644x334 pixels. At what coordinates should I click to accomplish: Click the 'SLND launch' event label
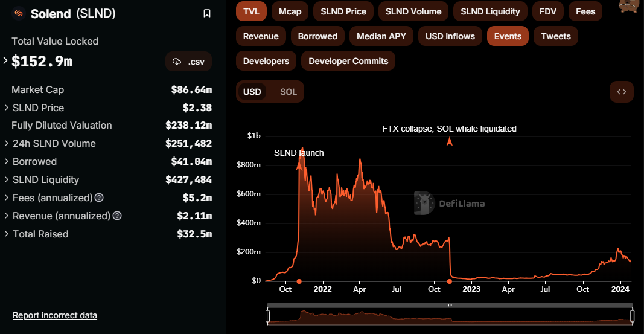coord(299,153)
